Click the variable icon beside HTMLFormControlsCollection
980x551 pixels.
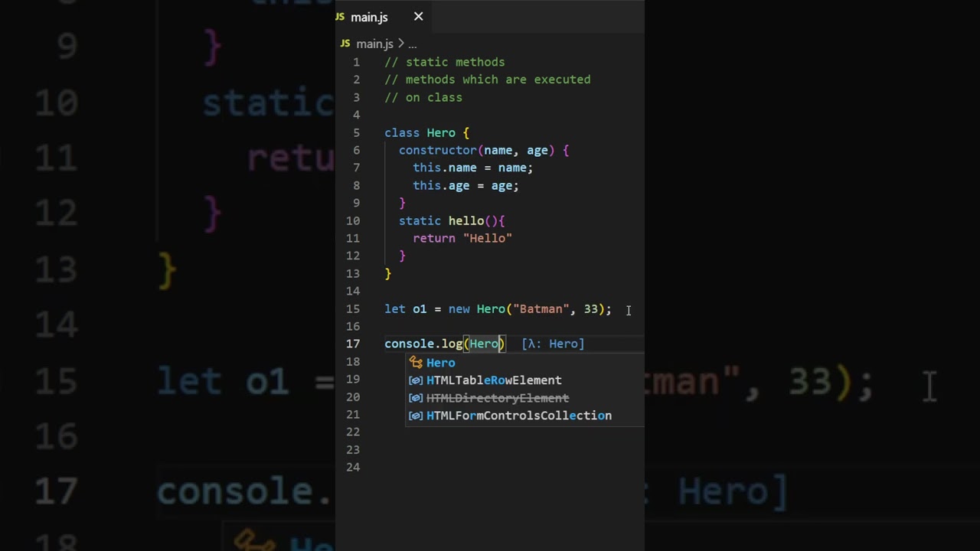click(x=416, y=416)
